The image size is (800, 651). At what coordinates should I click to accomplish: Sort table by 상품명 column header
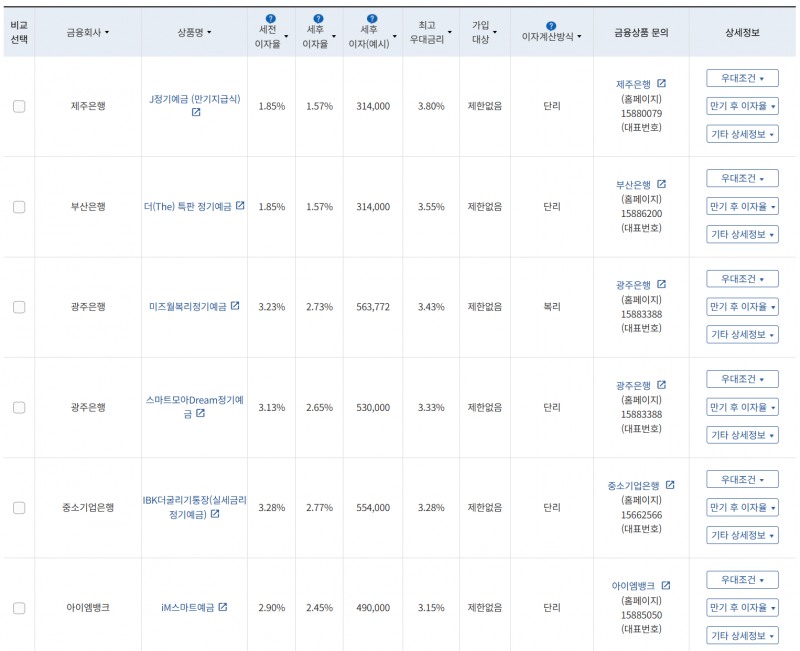click(x=194, y=33)
